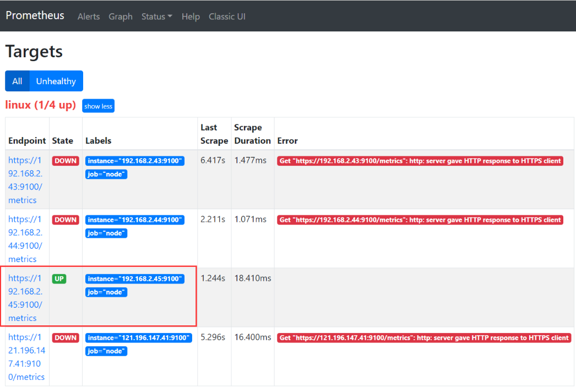Open the Prometheus home via navbar brand
Viewport: 576px width, 392px height.
[x=35, y=15]
